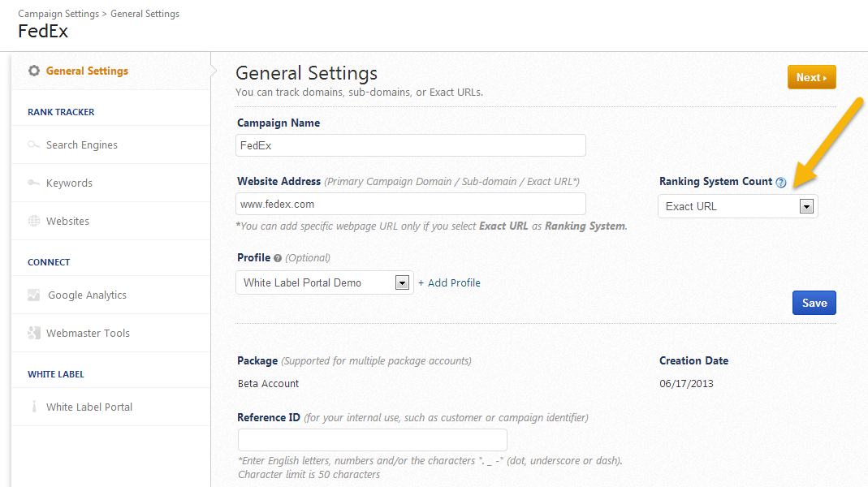Screen dimensions: 868x487
Task: Click the Websites globe icon
Action: click(x=34, y=221)
